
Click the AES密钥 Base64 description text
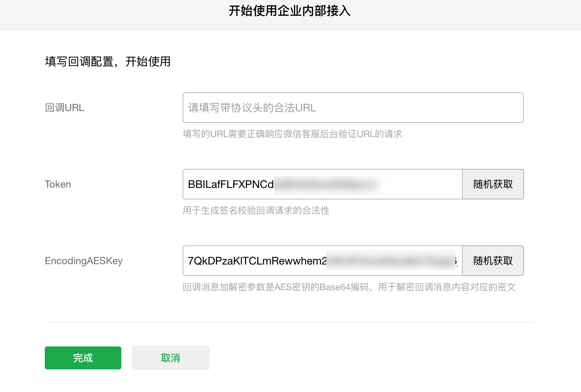coord(349,287)
